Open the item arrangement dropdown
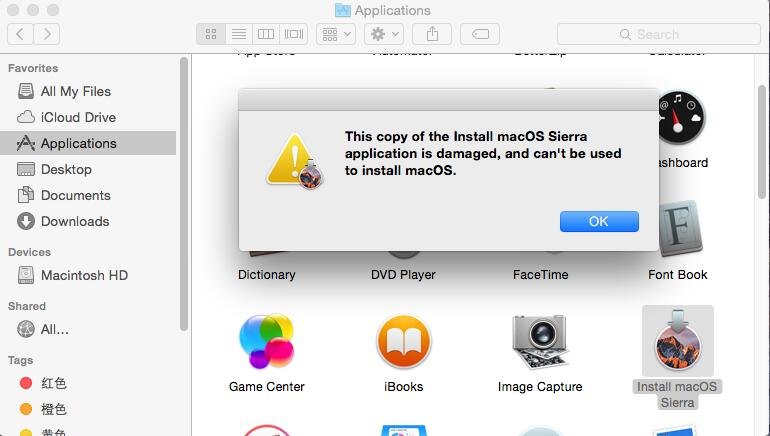The height and width of the screenshot is (436, 770). tap(336, 34)
